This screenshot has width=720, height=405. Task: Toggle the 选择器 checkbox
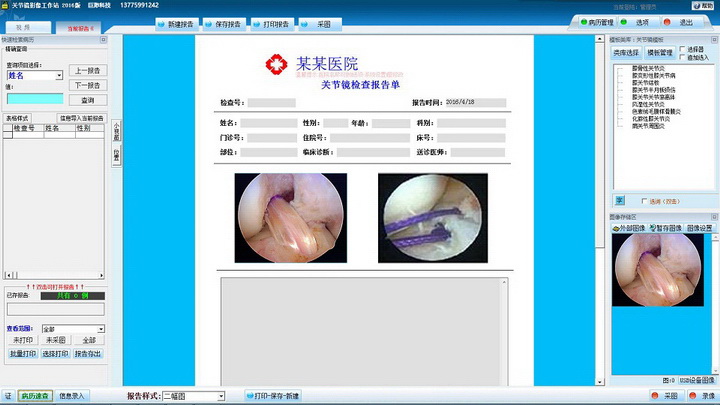click(x=682, y=49)
